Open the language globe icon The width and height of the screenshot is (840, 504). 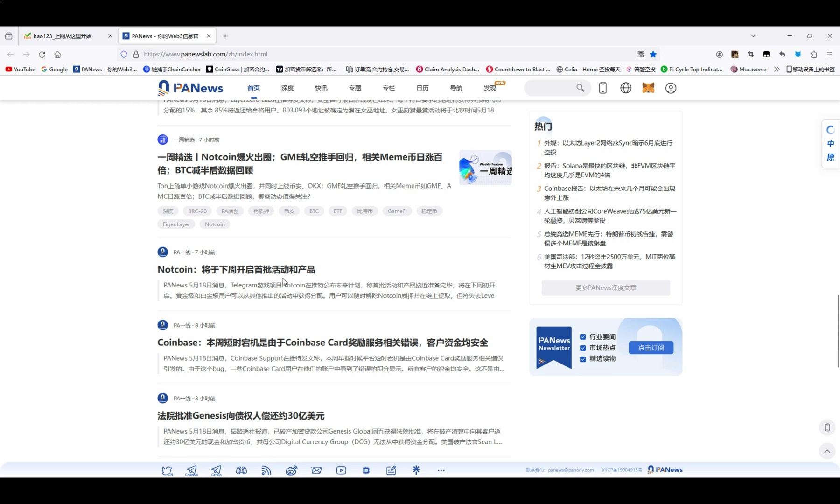(626, 88)
